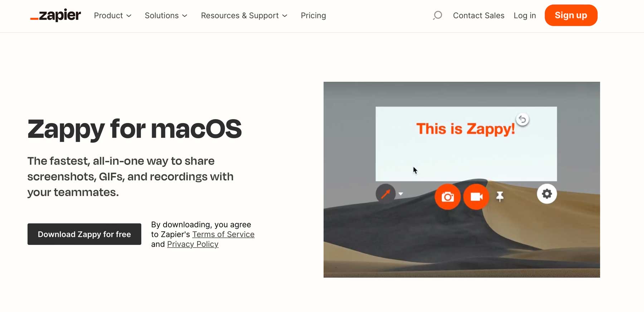
Task: Click the pin icon in the Zappy preview
Action: [x=500, y=196]
